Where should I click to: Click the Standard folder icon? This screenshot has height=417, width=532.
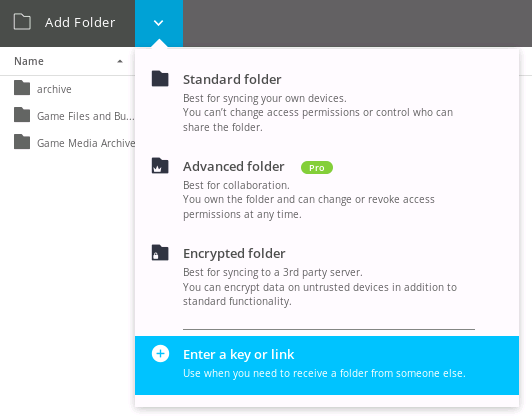click(160, 79)
